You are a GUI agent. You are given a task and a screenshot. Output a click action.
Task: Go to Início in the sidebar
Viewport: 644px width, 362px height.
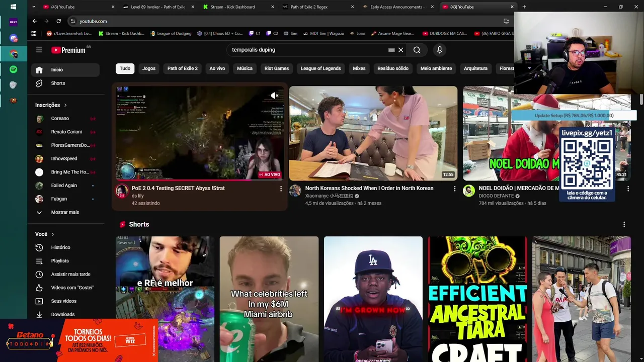[65, 70]
